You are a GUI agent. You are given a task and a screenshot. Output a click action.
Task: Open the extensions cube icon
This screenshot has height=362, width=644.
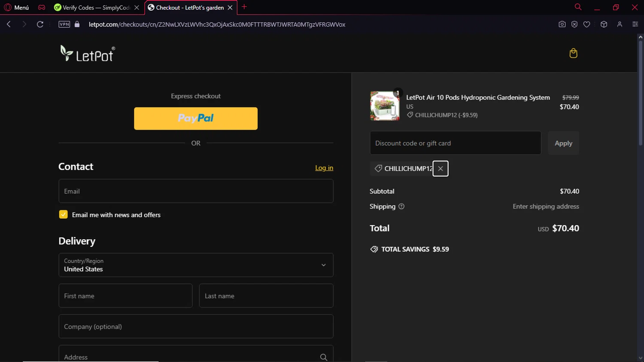tap(604, 24)
